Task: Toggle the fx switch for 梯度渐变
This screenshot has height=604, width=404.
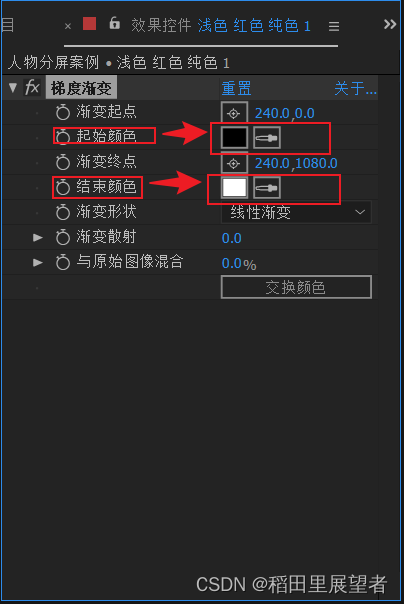Action: point(32,88)
